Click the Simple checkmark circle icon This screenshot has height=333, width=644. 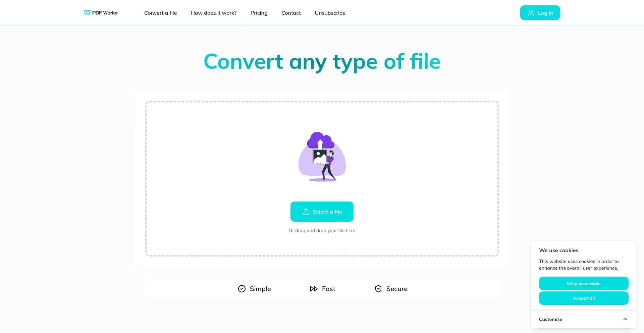(x=241, y=289)
